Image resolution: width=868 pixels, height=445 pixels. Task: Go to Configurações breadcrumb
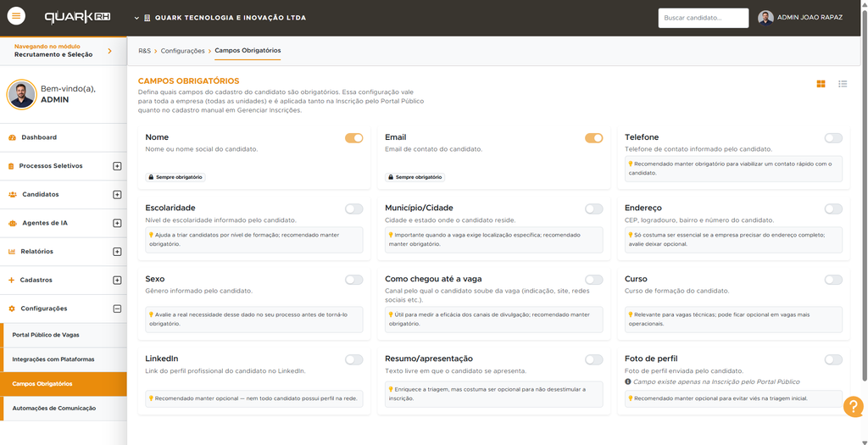click(183, 50)
